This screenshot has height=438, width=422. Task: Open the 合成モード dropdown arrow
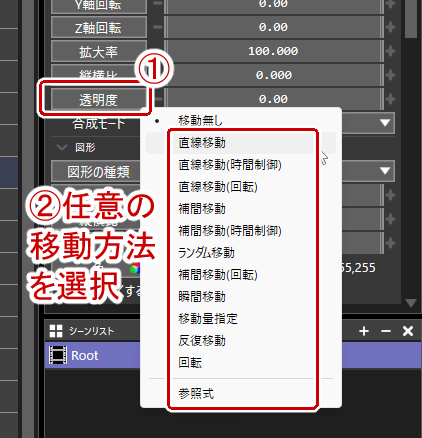pos(385,123)
